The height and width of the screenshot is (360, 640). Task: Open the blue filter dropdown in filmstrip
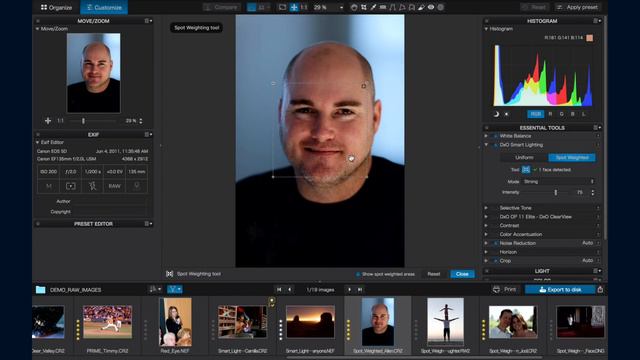click(x=174, y=289)
